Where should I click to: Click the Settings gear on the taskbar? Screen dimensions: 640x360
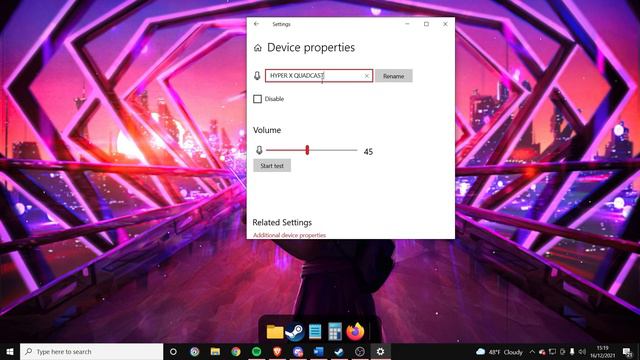tap(380, 351)
